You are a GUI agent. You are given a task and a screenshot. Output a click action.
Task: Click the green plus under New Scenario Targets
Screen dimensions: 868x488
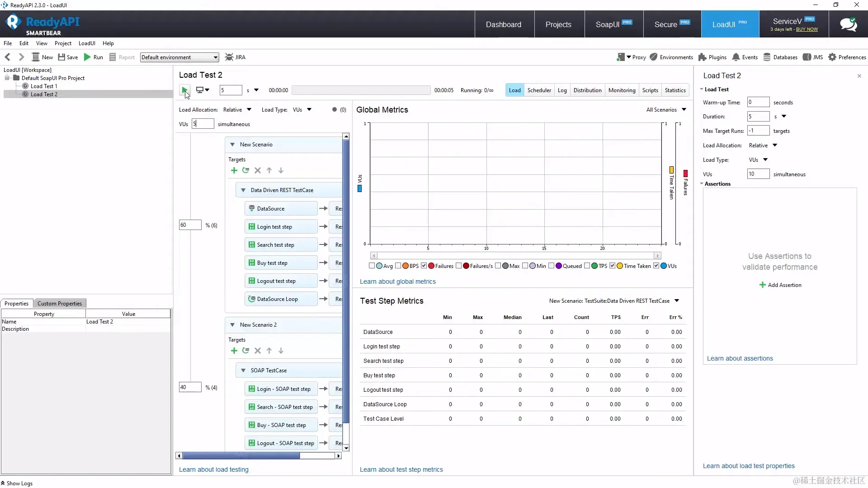(234, 170)
